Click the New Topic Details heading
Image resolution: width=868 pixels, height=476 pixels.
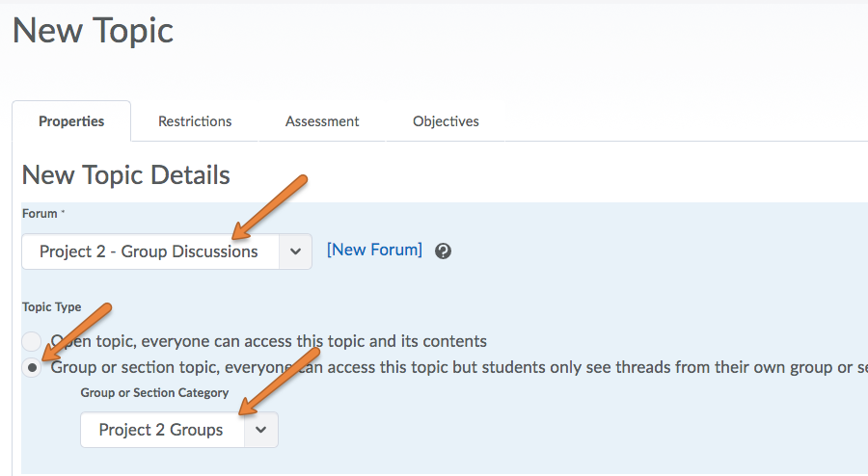coord(125,174)
